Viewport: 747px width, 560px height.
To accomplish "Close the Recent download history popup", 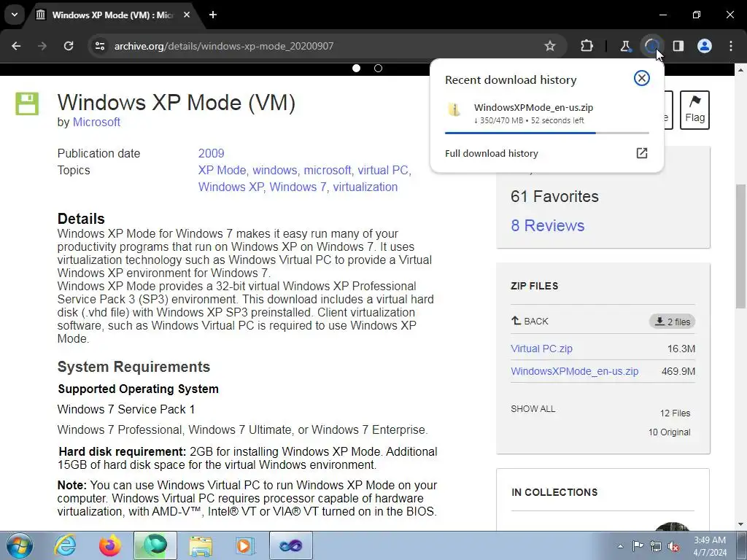I will pos(642,78).
